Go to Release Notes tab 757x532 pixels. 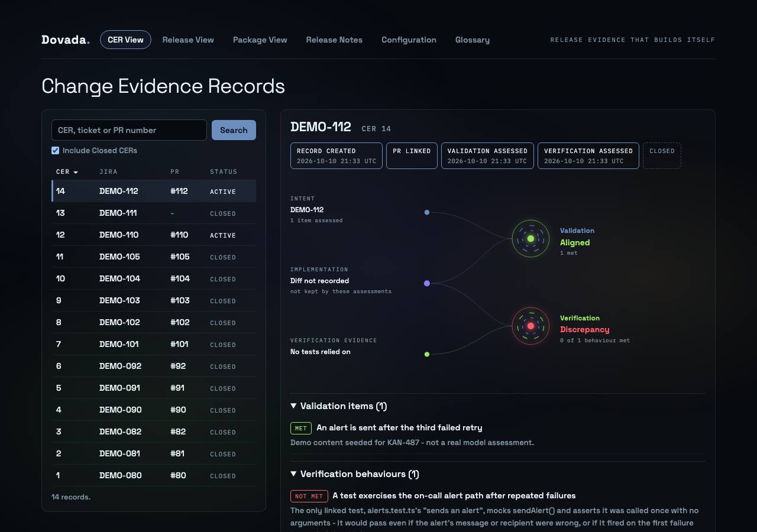click(x=334, y=40)
